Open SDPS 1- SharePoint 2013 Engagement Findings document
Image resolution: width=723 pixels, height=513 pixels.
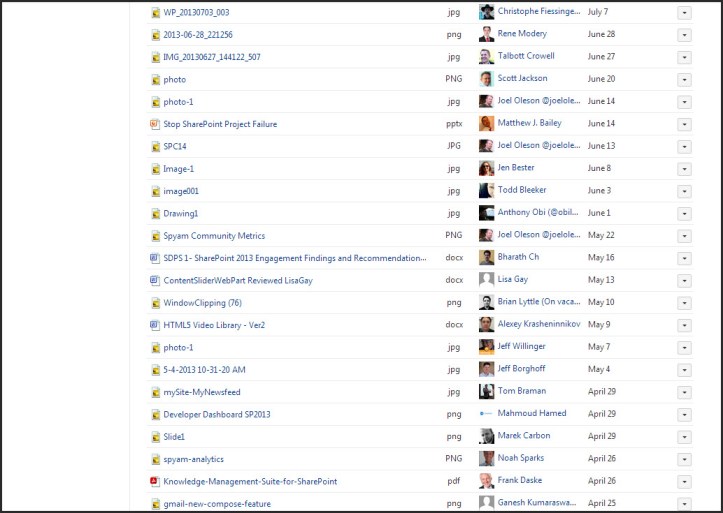tap(295, 258)
